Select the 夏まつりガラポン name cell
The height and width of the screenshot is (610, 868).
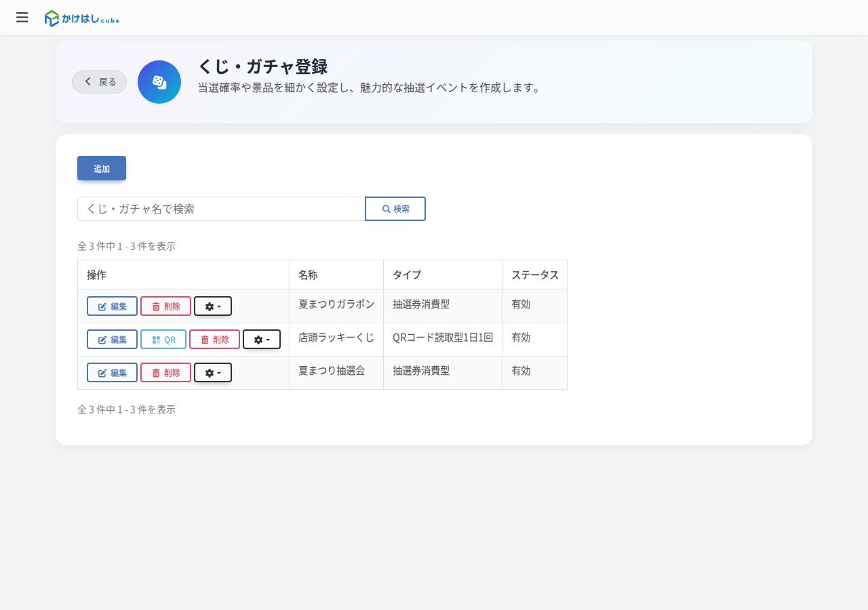336,304
